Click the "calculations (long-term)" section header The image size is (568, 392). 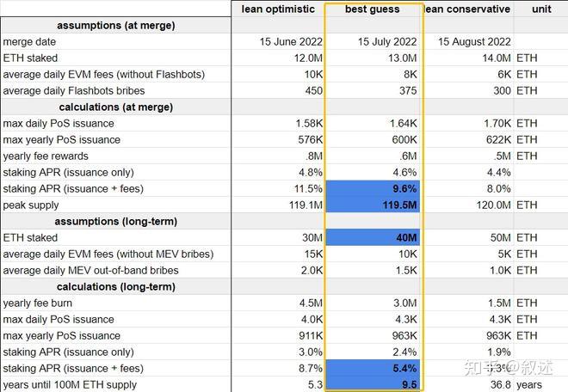point(114,286)
